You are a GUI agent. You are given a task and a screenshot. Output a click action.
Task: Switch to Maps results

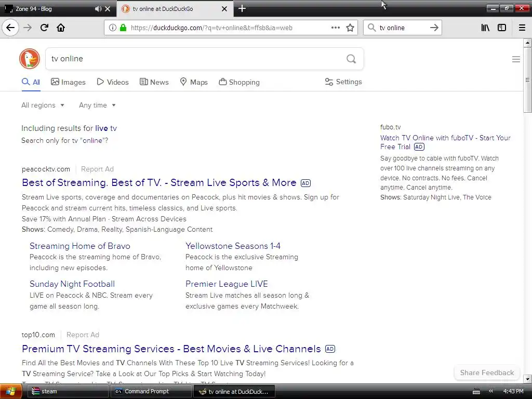point(194,82)
